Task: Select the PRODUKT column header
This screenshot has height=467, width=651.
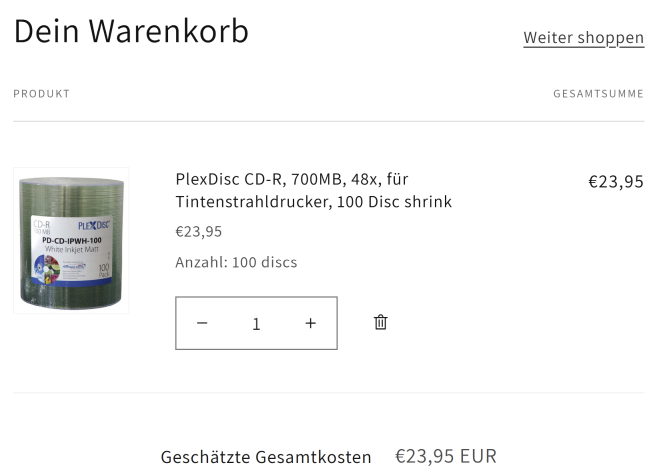Action: [42, 94]
